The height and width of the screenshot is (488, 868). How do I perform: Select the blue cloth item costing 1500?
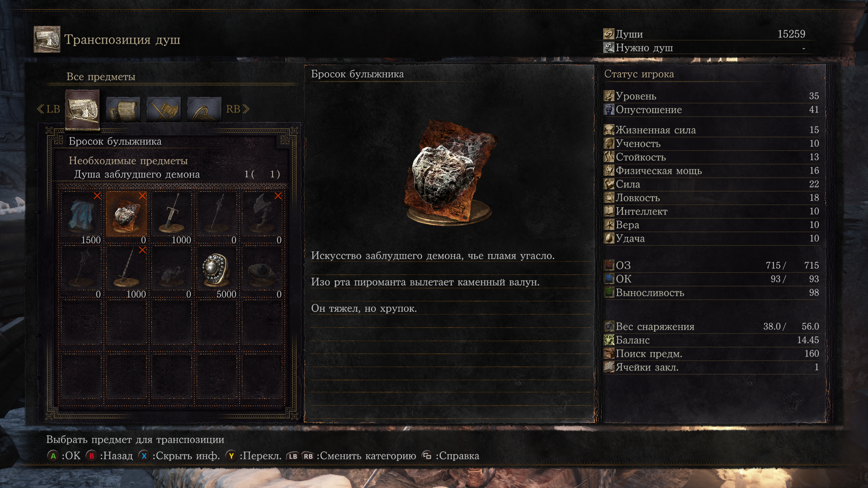tap(81, 218)
